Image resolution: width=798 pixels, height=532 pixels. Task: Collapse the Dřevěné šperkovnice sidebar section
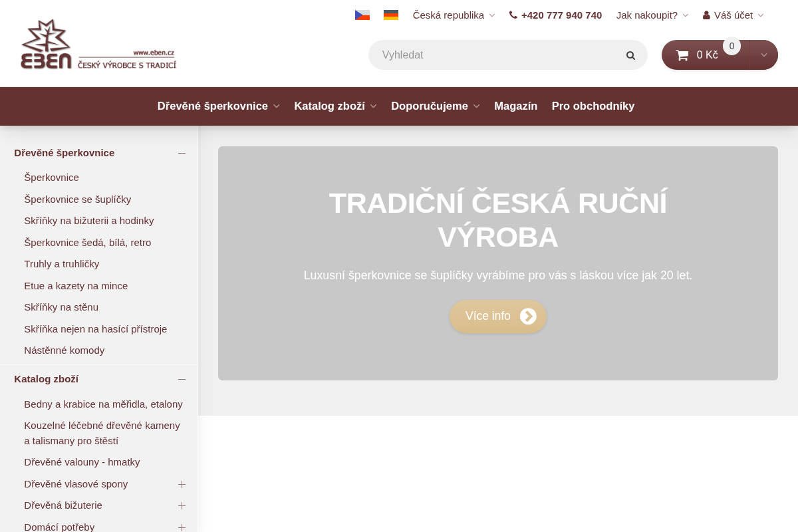[182, 153]
